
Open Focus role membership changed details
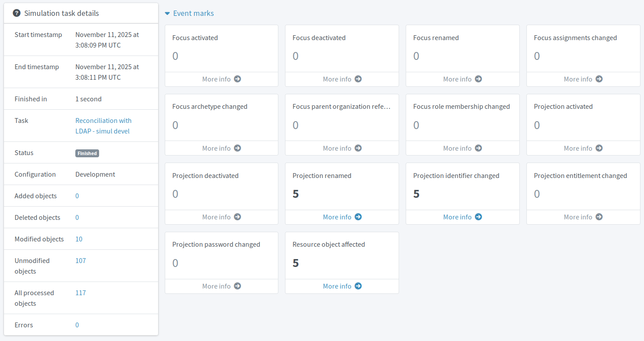pyautogui.click(x=478, y=148)
